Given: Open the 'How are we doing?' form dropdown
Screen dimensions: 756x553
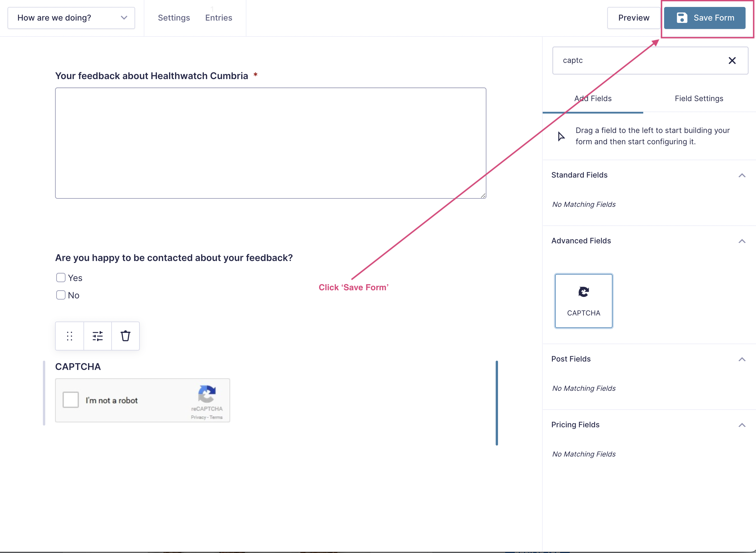Looking at the screenshot, I should (x=71, y=18).
